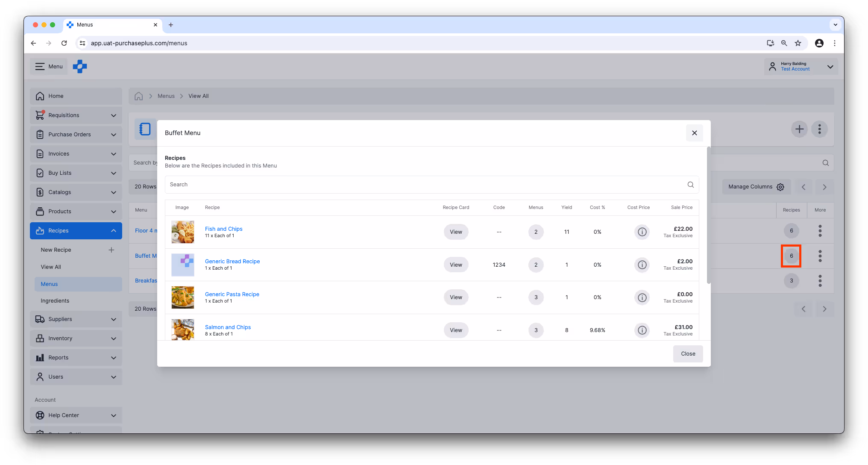
Task: Click the plus icon beside New Recipe
Action: [111, 250]
